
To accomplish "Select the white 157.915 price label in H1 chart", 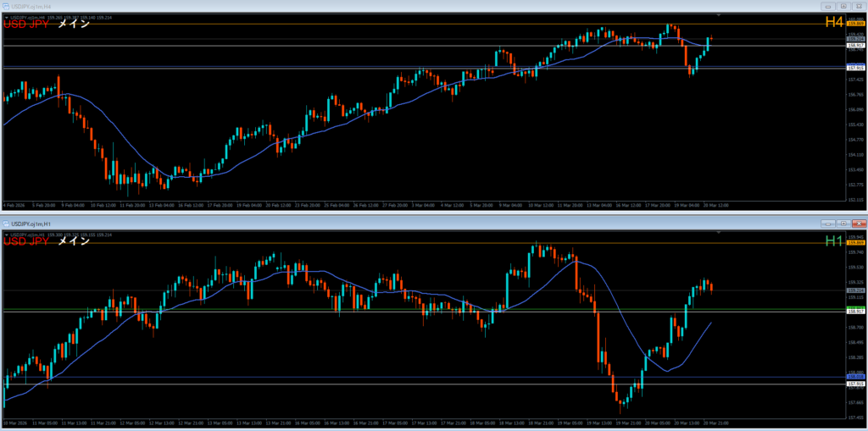I will coord(854,384).
